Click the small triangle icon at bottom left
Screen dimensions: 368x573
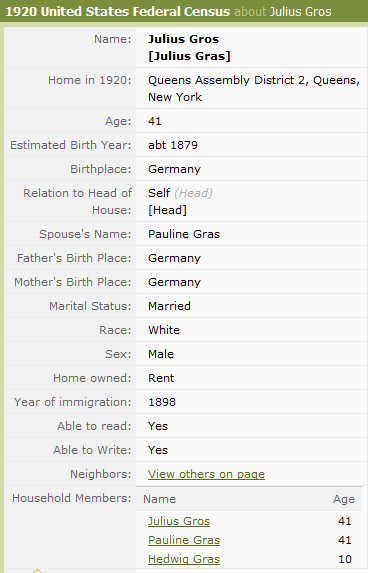click(x=37, y=570)
